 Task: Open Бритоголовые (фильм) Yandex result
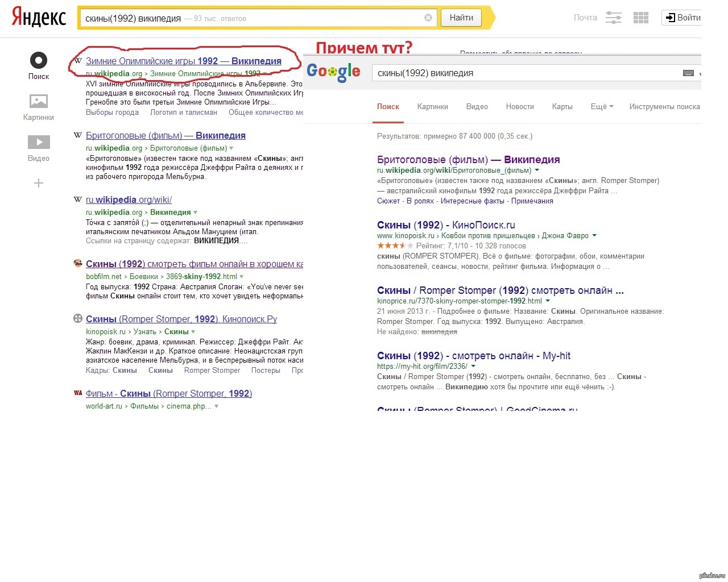click(x=166, y=135)
